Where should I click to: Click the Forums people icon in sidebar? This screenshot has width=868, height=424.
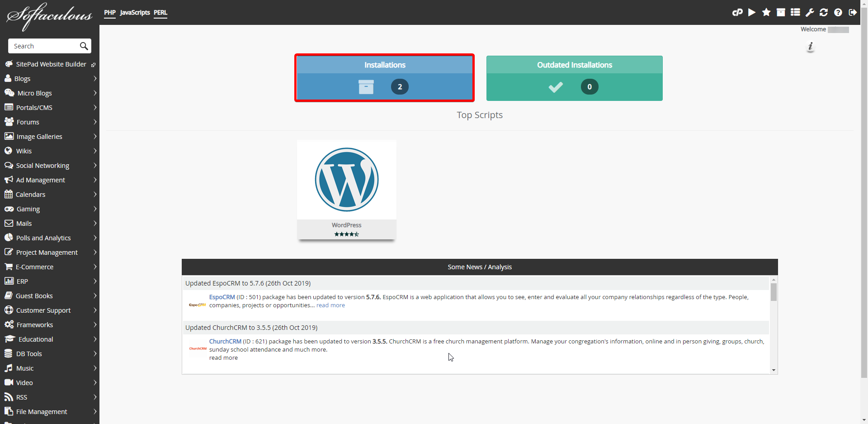(x=9, y=122)
